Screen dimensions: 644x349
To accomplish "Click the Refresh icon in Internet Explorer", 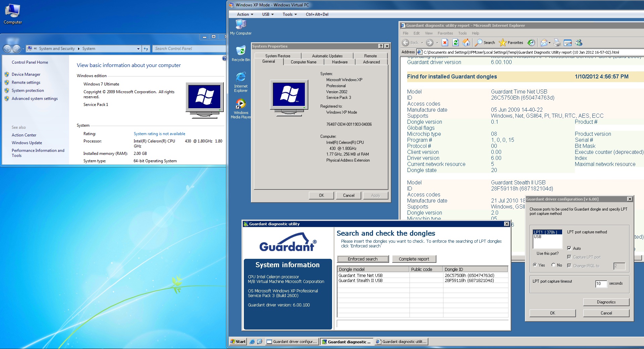I will [455, 43].
